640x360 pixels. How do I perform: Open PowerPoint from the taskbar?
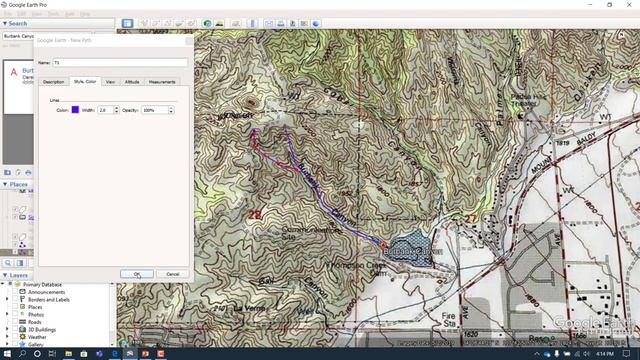145,353
